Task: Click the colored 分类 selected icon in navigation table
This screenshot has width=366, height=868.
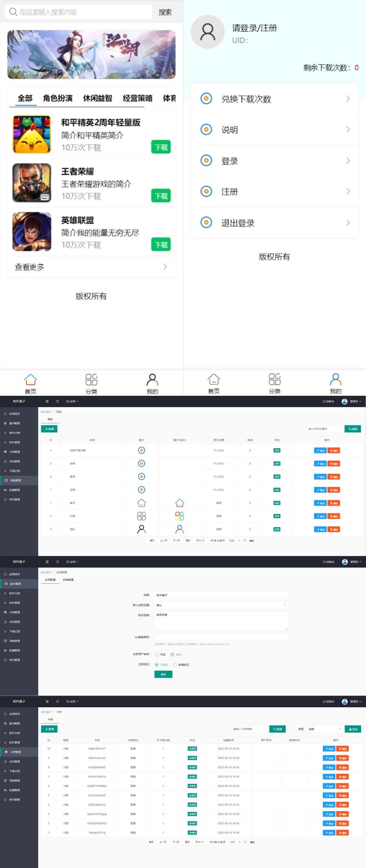Action: pos(179,516)
